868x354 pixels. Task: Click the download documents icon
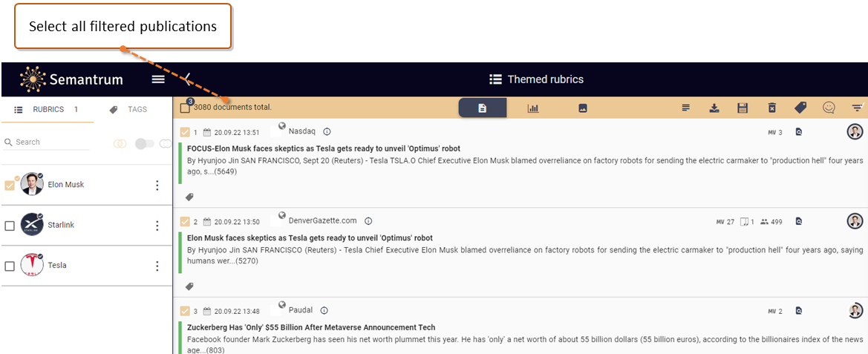coord(714,108)
